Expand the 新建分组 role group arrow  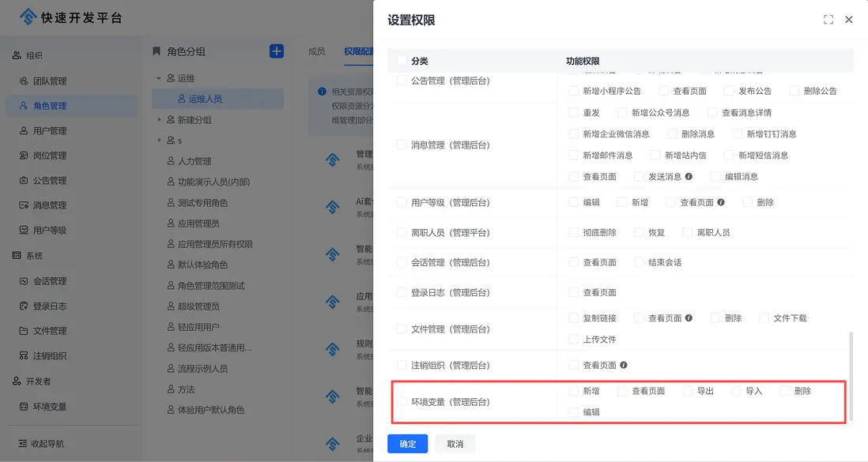tap(159, 119)
